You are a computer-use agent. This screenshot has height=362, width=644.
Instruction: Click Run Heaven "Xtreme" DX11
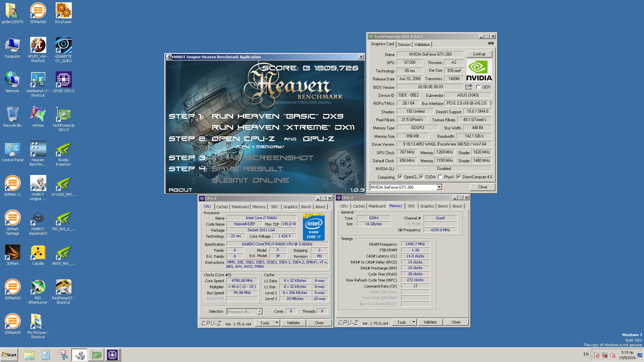click(x=283, y=127)
